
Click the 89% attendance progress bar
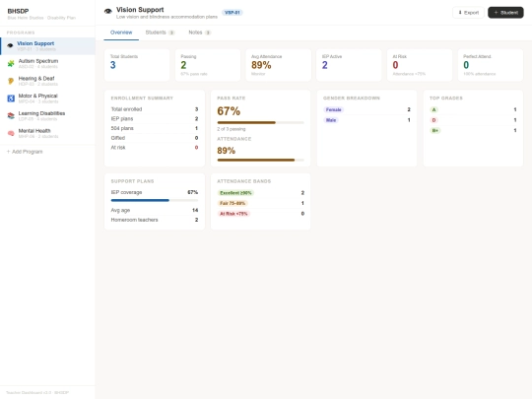point(260,160)
